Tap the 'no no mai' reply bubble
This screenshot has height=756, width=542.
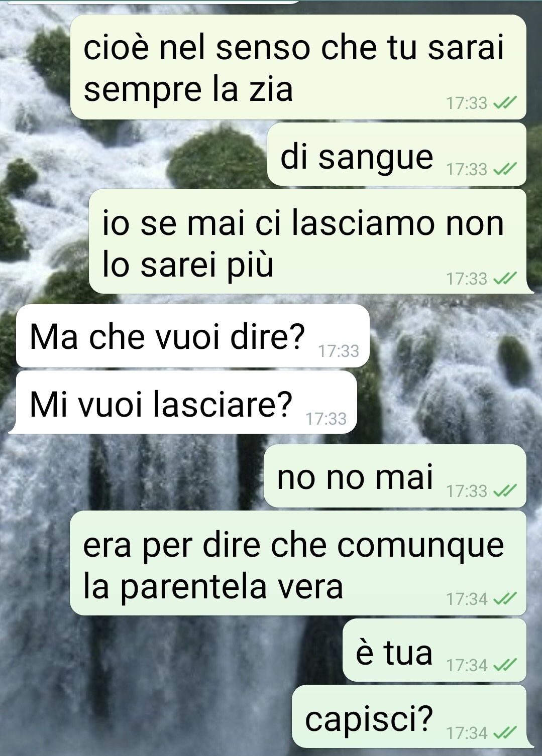pos(395,476)
